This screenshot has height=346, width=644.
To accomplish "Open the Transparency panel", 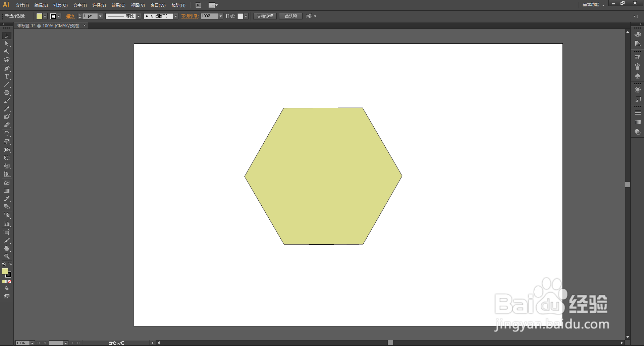I will (638, 132).
